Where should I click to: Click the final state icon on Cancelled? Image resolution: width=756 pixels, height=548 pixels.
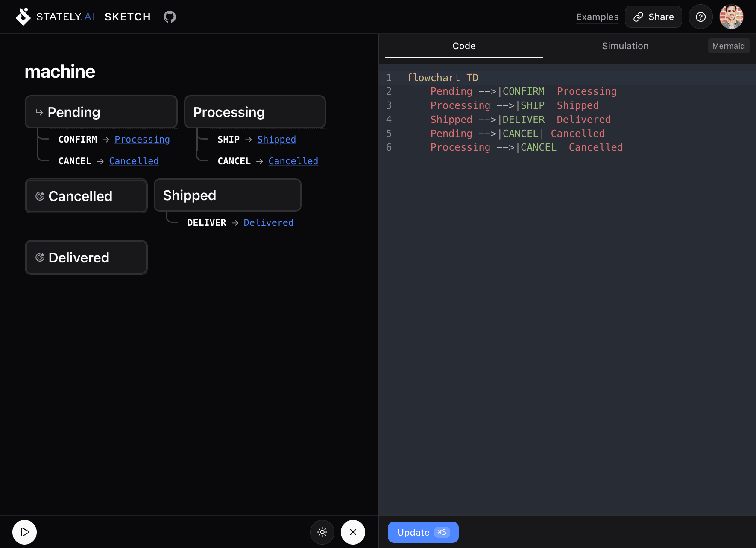(40, 196)
